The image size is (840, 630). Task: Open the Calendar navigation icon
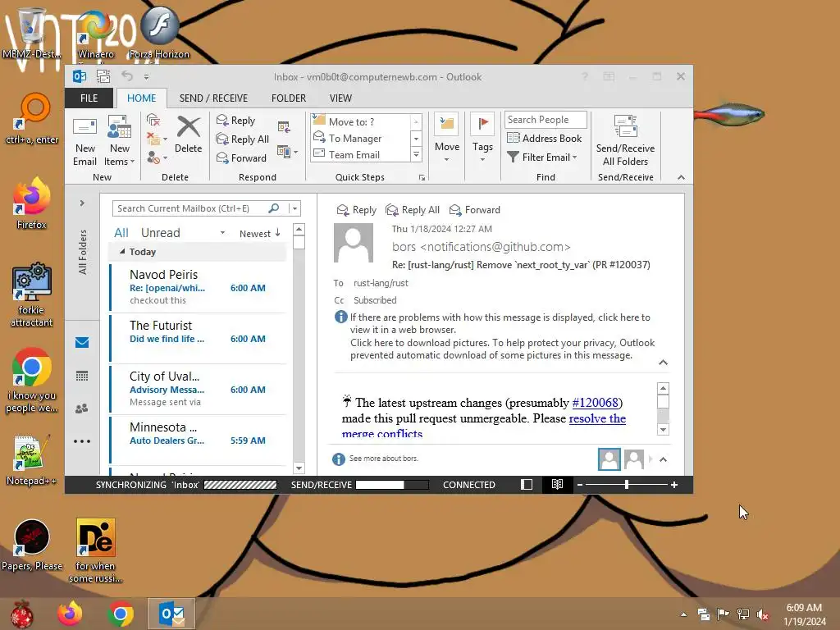pyautogui.click(x=82, y=376)
